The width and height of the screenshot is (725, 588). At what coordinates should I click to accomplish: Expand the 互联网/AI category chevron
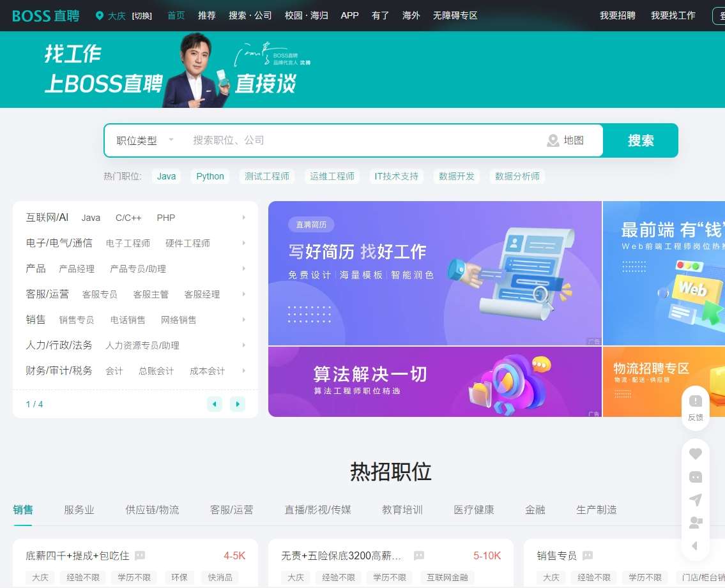(243, 217)
